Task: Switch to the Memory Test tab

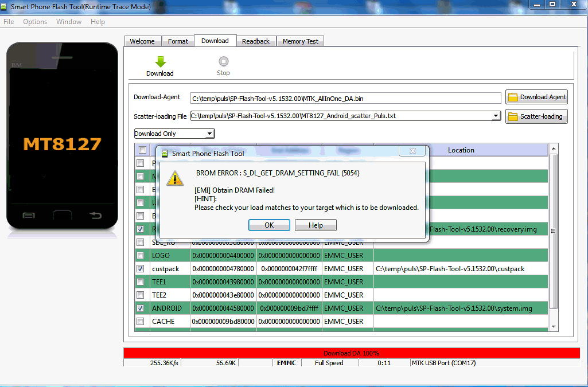Action: click(x=300, y=41)
